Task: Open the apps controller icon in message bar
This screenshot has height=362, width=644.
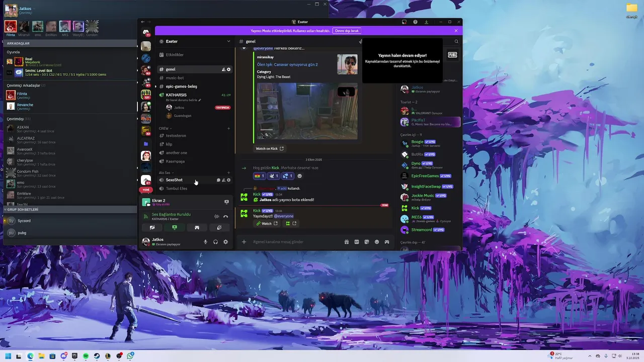Action: coord(387,242)
